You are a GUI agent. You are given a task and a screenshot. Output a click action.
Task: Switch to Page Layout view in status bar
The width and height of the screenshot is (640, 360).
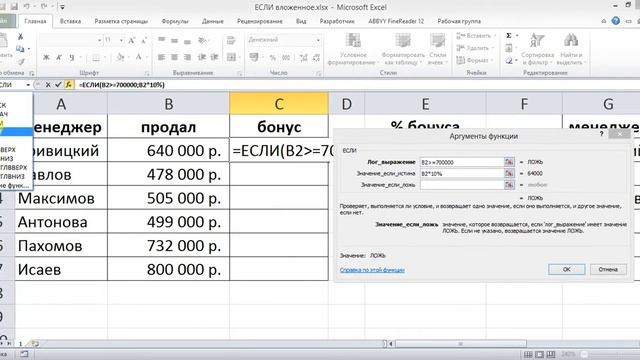[540, 354]
